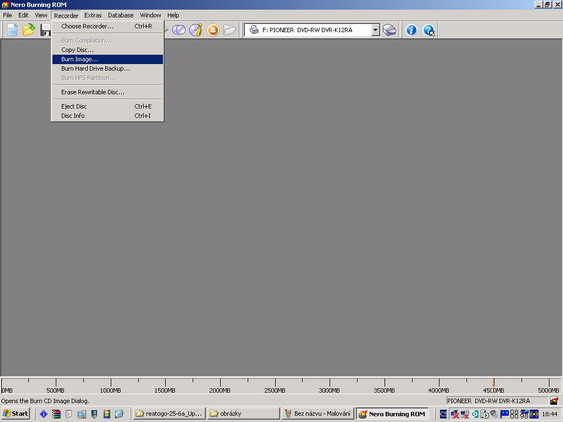The image size is (563, 422).
Task: Click the Open file folder icon
Action: 29,30
